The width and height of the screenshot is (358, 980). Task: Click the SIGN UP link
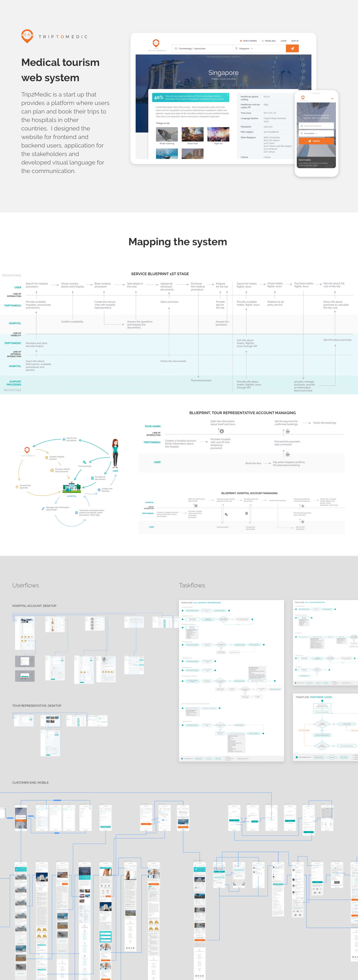pyautogui.click(x=295, y=41)
